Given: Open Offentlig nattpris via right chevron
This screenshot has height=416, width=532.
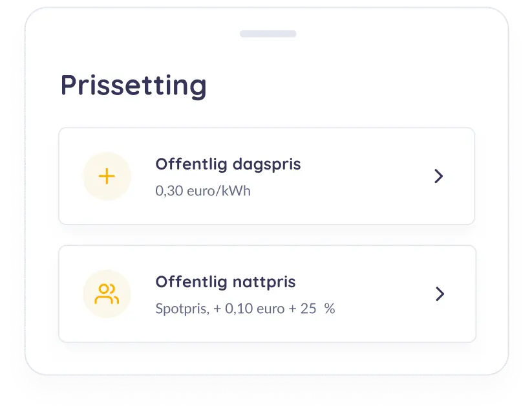Looking at the screenshot, I should point(440,294).
